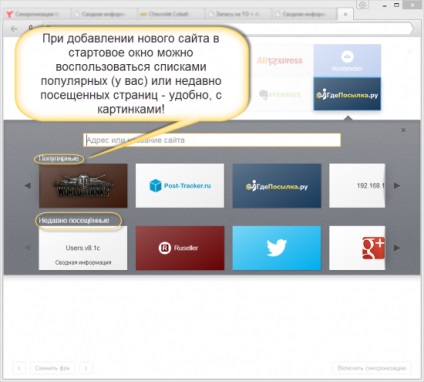Open the ГдеПосылка.ру tile beside Evernote
The height and width of the screenshot is (382, 424).
tap(347, 94)
